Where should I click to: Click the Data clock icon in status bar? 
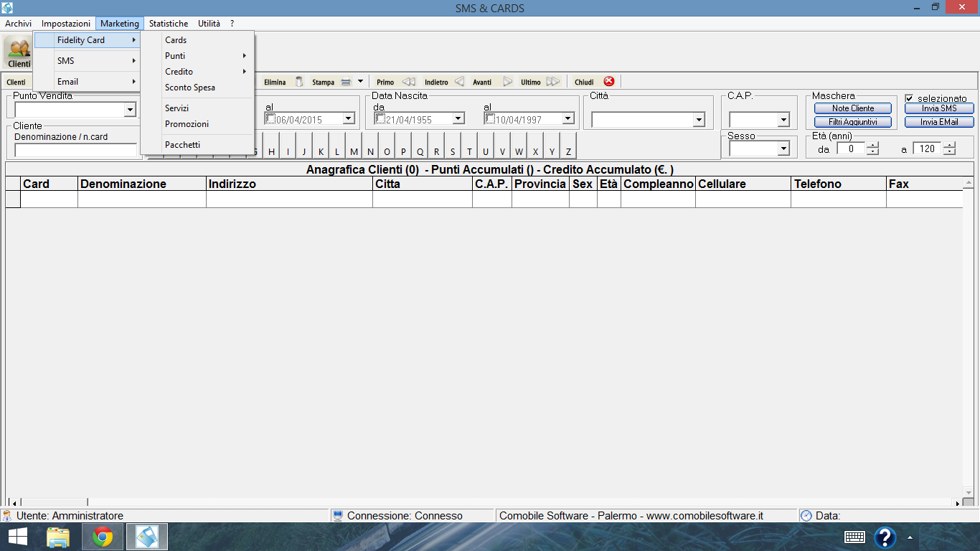(x=806, y=516)
